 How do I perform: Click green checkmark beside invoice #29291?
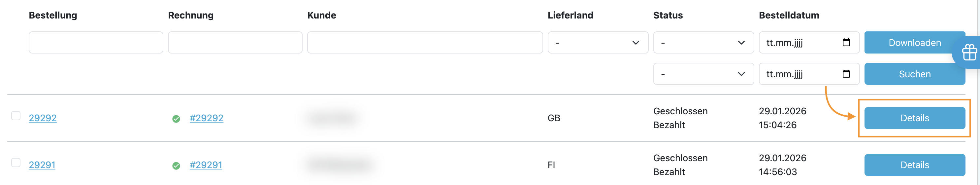coord(176,166)
